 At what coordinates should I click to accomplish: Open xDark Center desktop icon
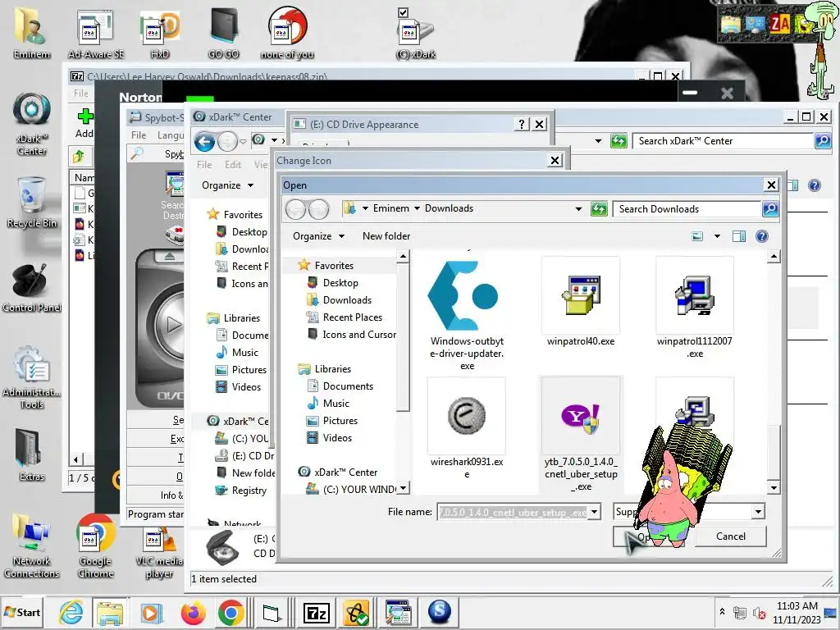pyautogui.click(x=32, y=125)
